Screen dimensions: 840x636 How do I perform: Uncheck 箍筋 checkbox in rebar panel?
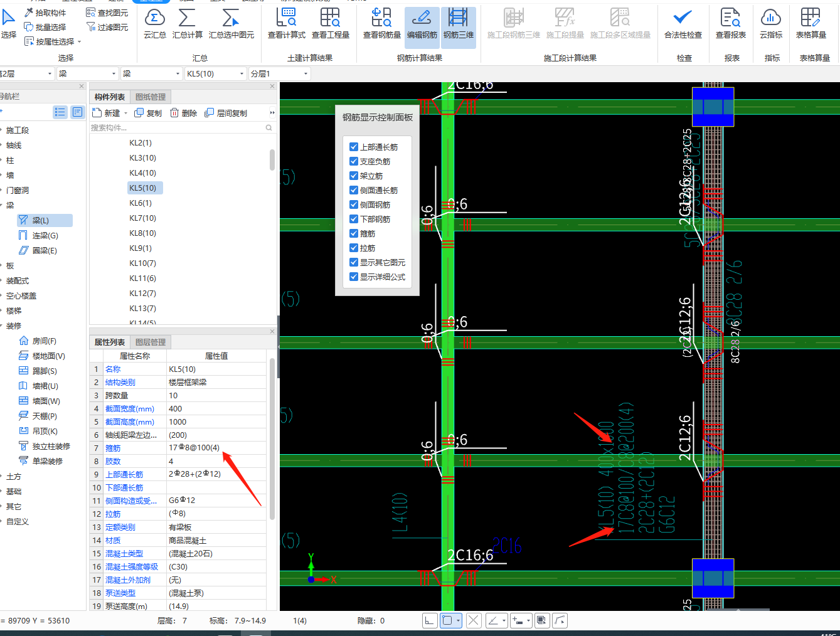(354, 233)
